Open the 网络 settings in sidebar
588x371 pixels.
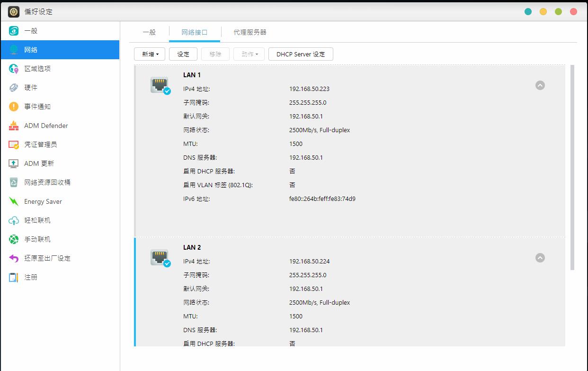click(x=30, y=49)
